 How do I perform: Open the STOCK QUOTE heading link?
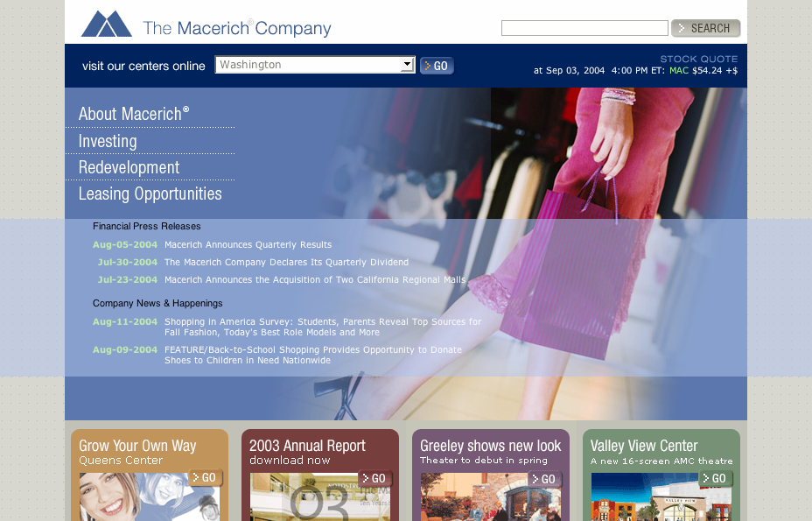(x=698, y=59)
